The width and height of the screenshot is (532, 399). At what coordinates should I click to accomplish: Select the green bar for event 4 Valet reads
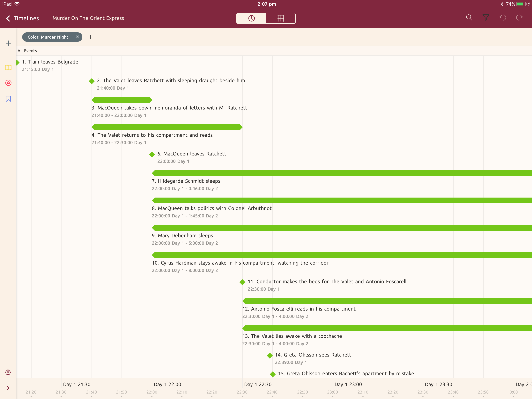(x=167, y=127)
